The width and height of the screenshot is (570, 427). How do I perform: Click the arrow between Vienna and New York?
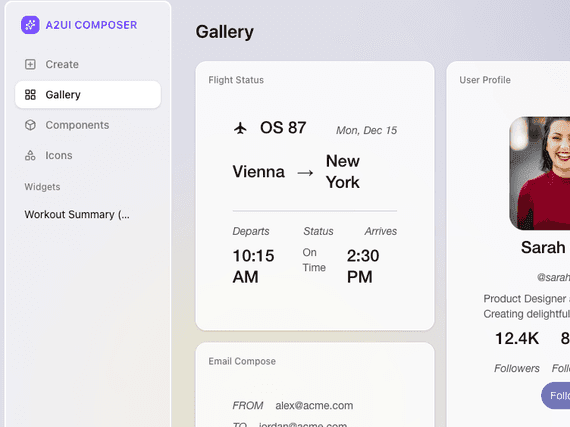[x=305, y=173]
